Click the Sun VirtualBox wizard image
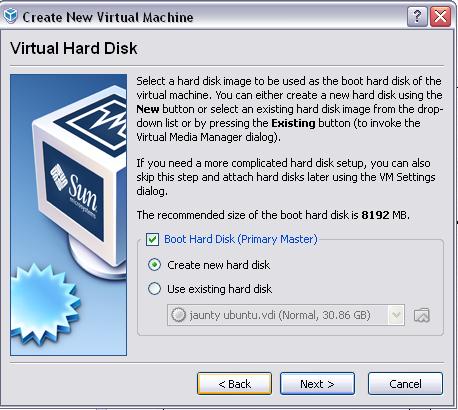 [x=69, y=215]
